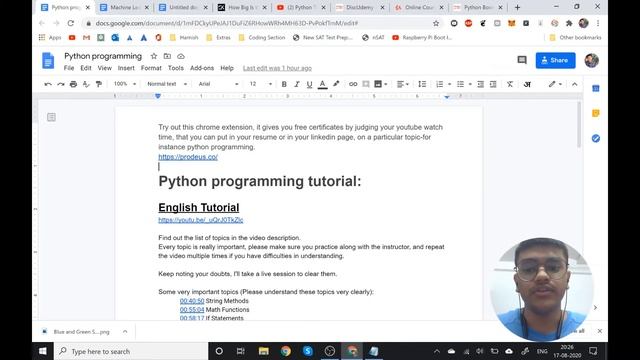Click the browser address bar
The image size is (640, 360).
[x=261, y=23]
